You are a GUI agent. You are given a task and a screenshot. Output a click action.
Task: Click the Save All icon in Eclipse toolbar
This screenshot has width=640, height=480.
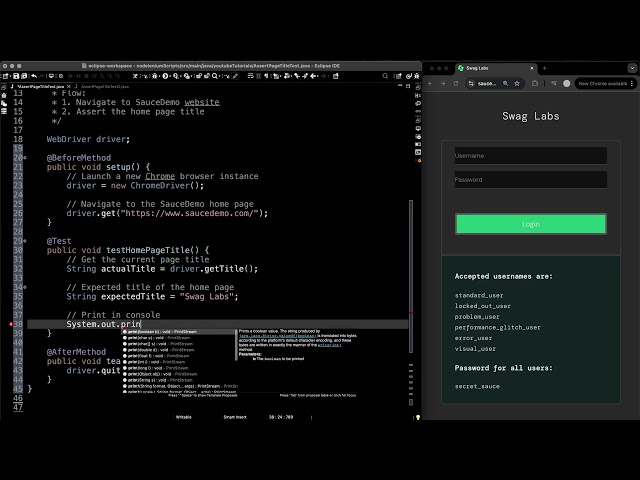point(24,76)
